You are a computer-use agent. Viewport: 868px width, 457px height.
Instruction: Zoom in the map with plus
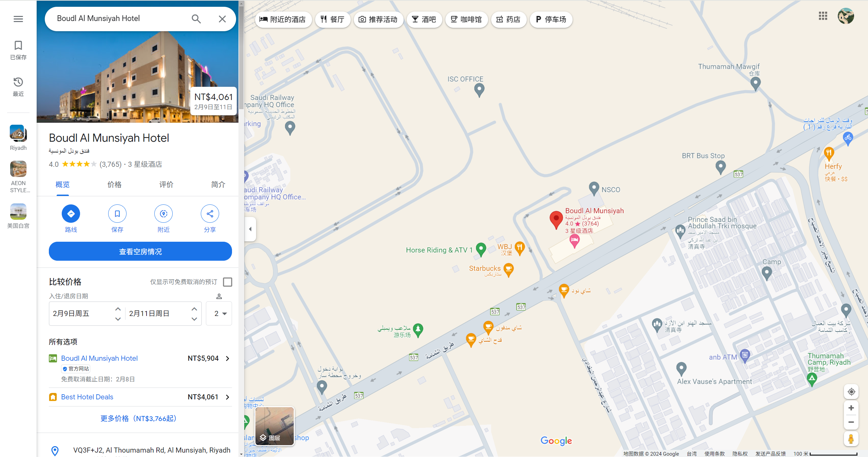851,408
